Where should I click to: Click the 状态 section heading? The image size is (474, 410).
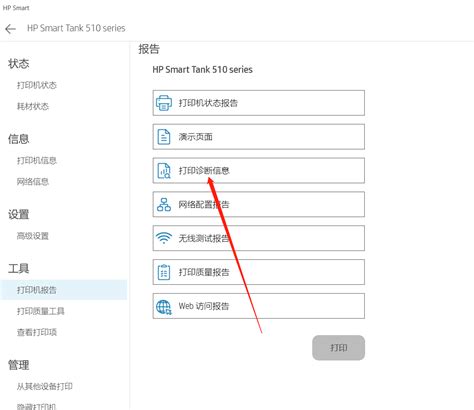click(x=18, y=64)
